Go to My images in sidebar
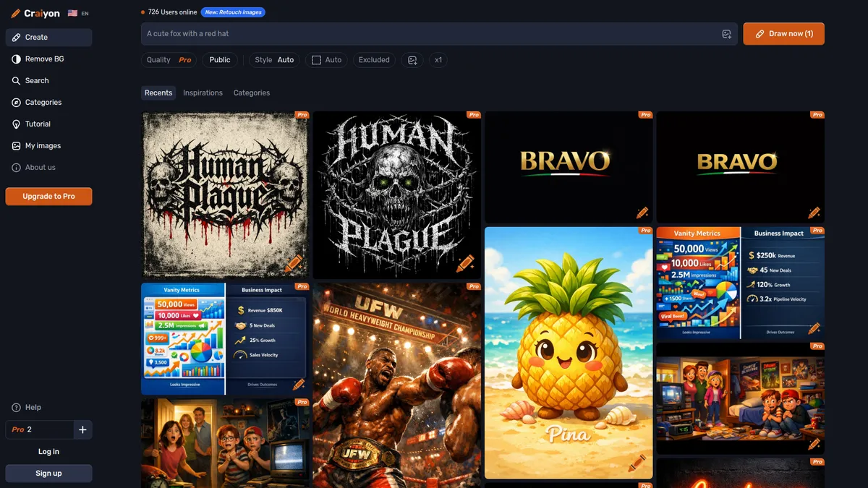The height and width of the screenshot is (488, 868). click(43, 145)
